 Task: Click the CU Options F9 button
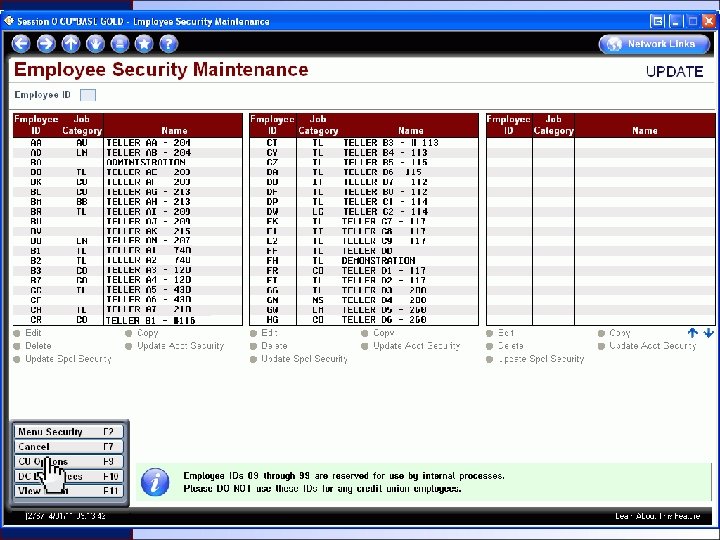coord(69,461)
